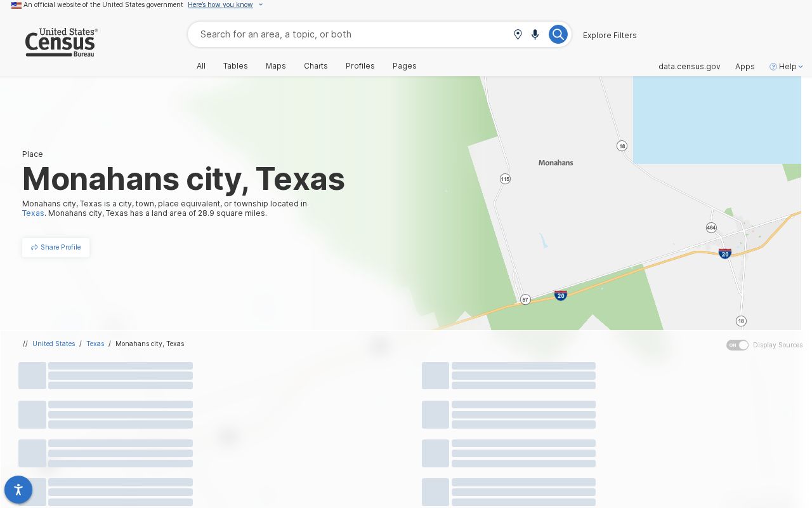The width and height of the screenshot is (812, 508).
Task: Click Texas breadcrumb link
Action: [95, 344]
